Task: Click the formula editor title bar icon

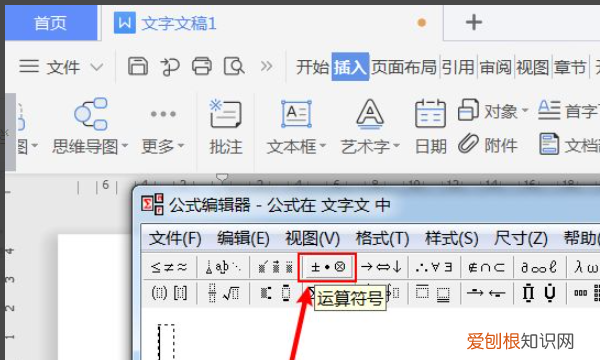Action: [152, 204]
